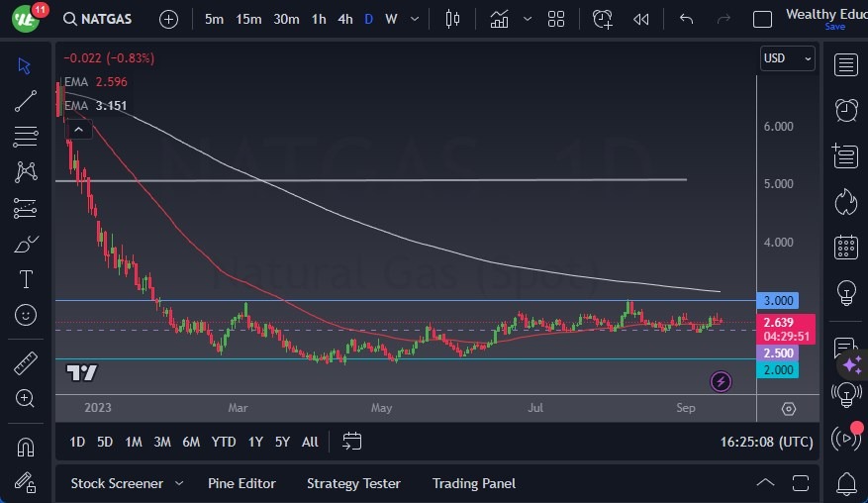Open the Indicators menu
868x503 pixels.
pyautogui.click(x=499, y=19)
